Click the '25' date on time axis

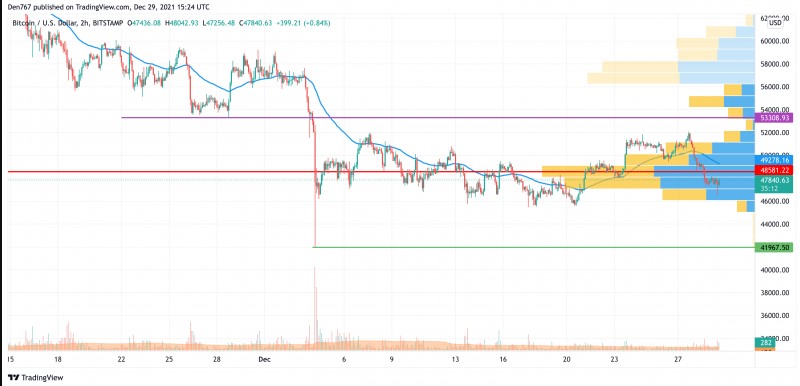click(x=169, y=359)
